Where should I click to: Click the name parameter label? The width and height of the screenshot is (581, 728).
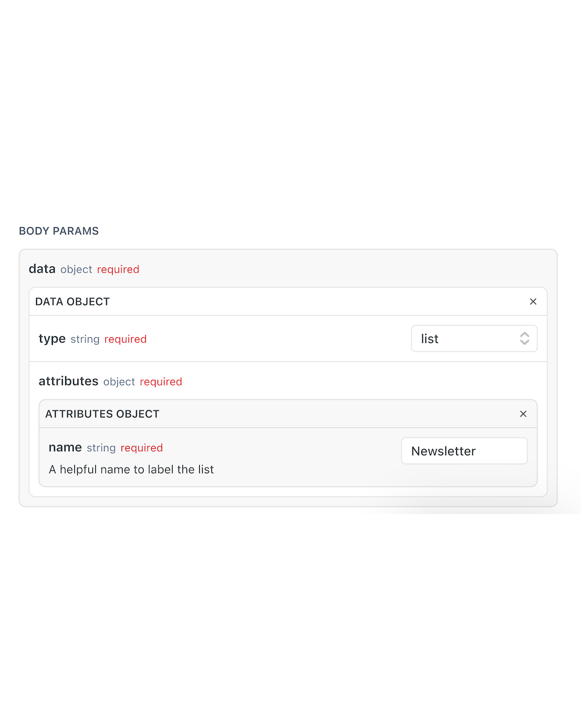tap(64, 447)
